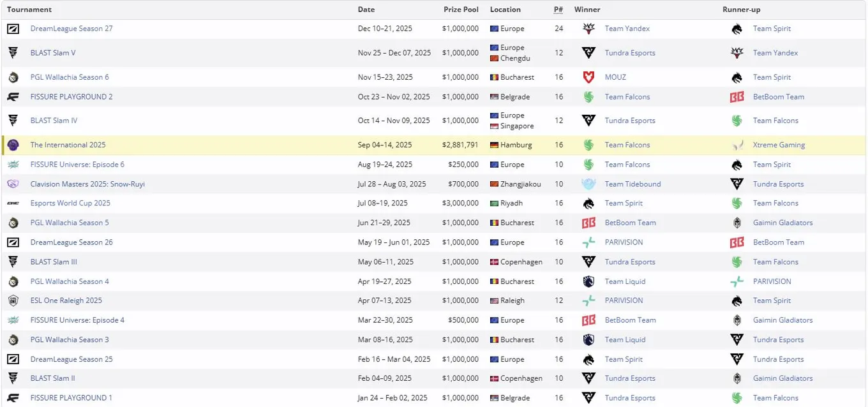Click Team Yandex logo in DreamLeague 27 winner
The image size is (868, 407).
[588, 29]
